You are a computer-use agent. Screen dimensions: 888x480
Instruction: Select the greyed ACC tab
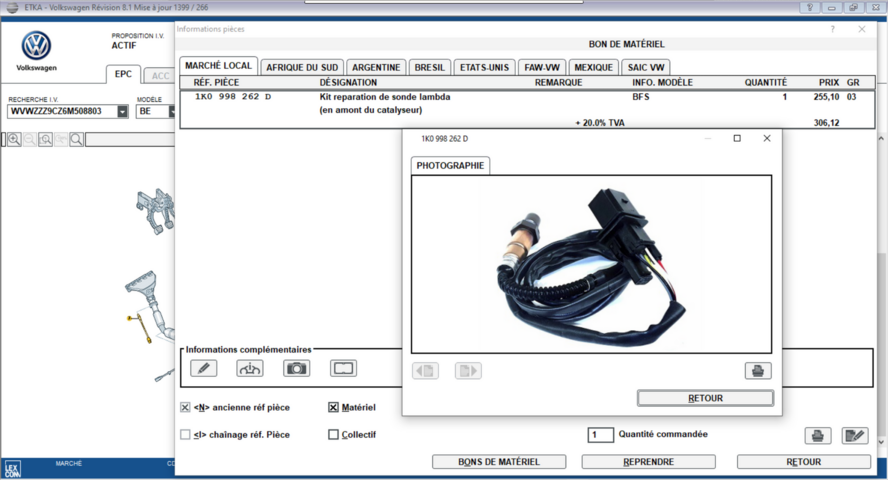point(160,76)
